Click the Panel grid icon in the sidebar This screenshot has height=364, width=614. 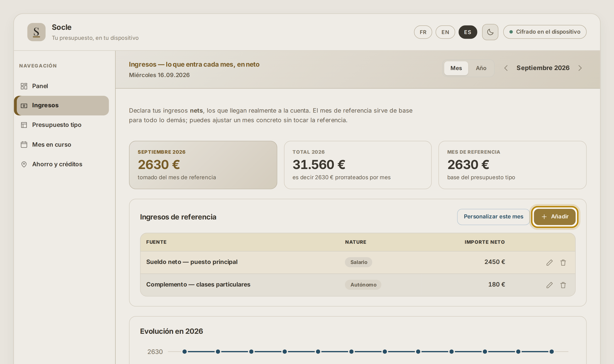tap(24, 86)
